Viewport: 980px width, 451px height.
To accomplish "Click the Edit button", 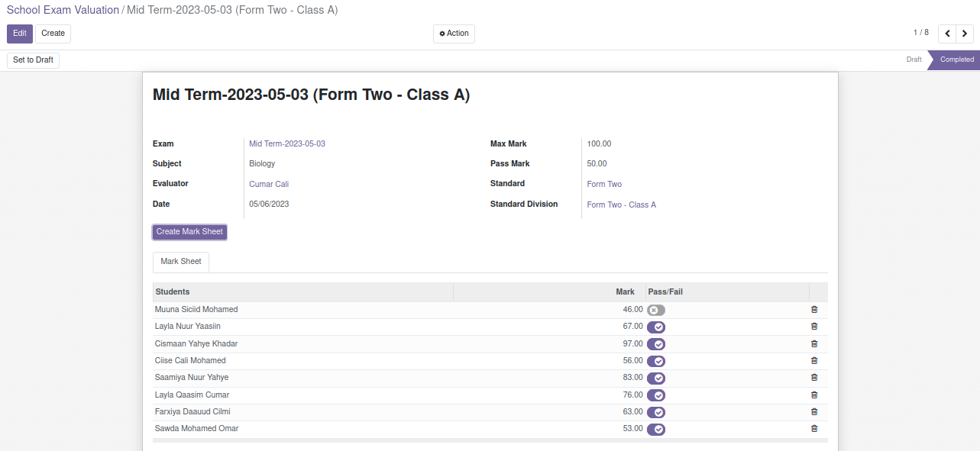I will 20,34.
